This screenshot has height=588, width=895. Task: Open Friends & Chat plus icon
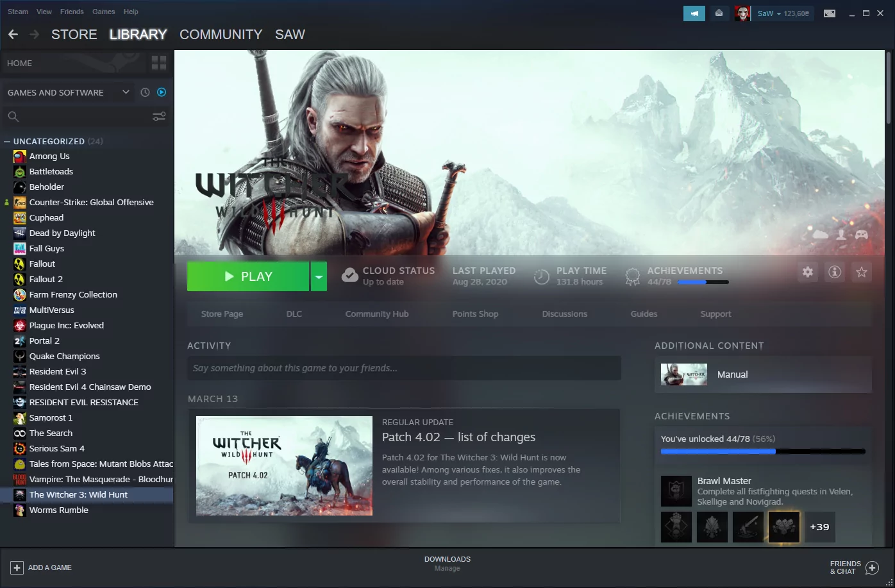point(872,567)
